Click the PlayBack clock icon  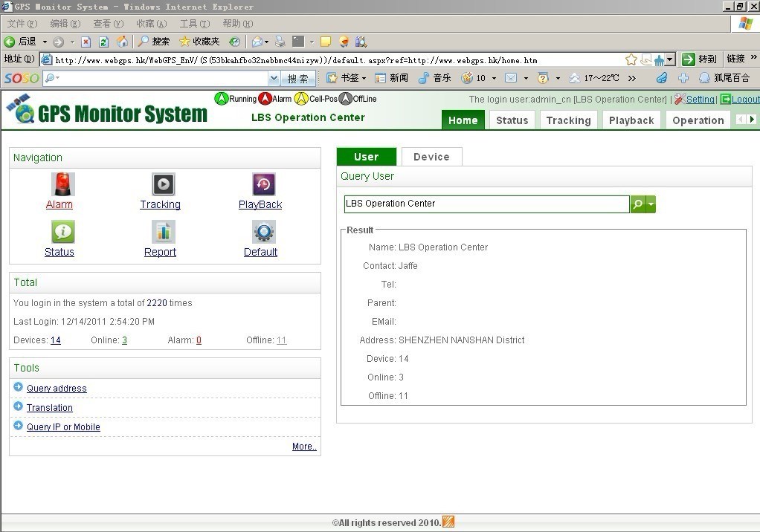(x=263, y=184)
